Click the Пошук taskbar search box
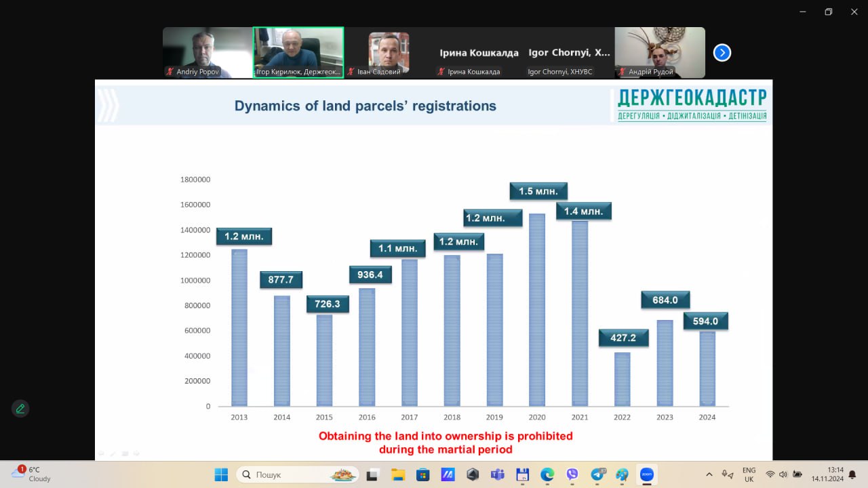The width and height of the screenshot is (868, 488). click(298, 474)
